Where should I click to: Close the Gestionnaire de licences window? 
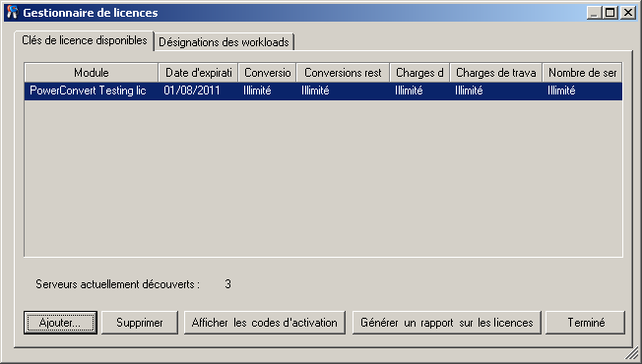tap(627, 13)
